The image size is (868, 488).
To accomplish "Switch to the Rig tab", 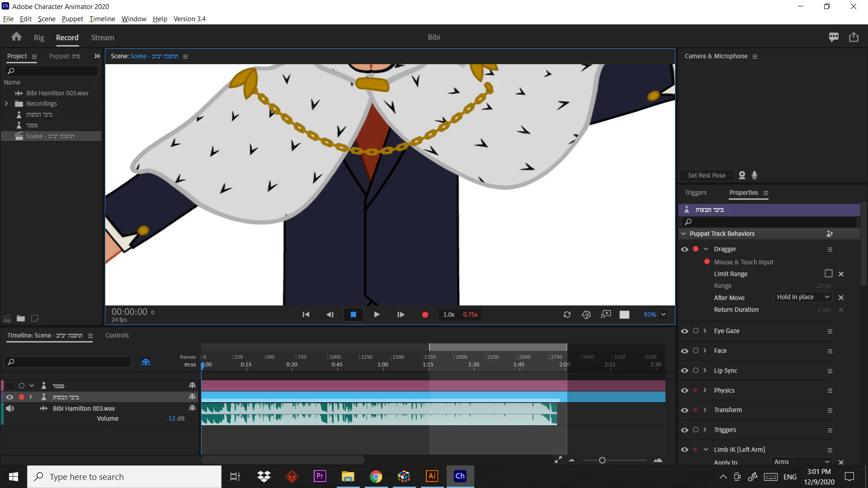I will pyautogui.click(x=39, y=38).
